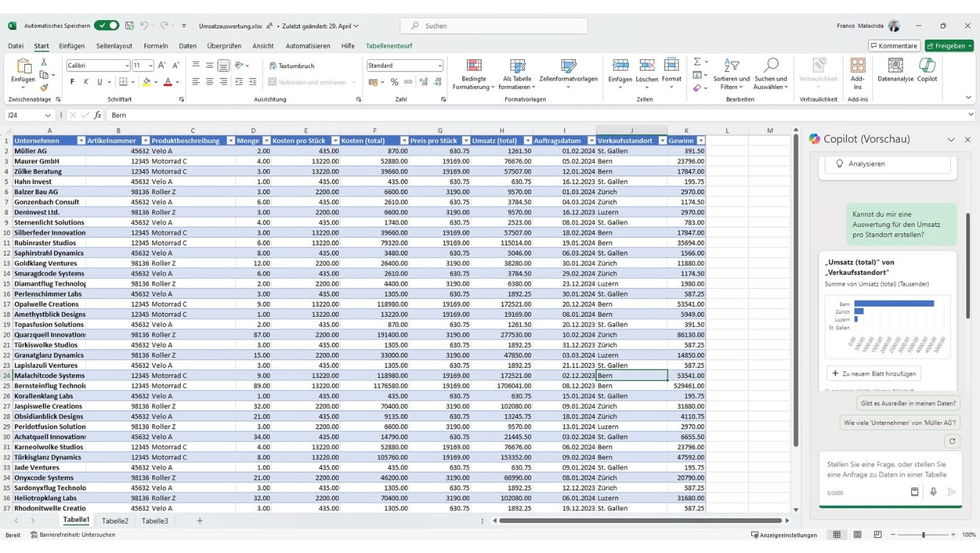
Task: Click the Borders icon
Action: click(x=123, y=82)
